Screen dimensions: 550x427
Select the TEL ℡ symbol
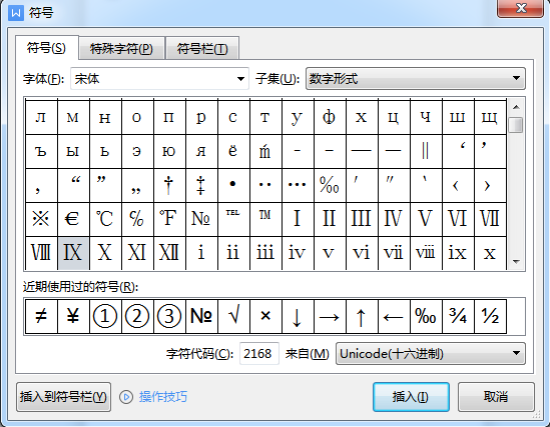coord(233,219)
